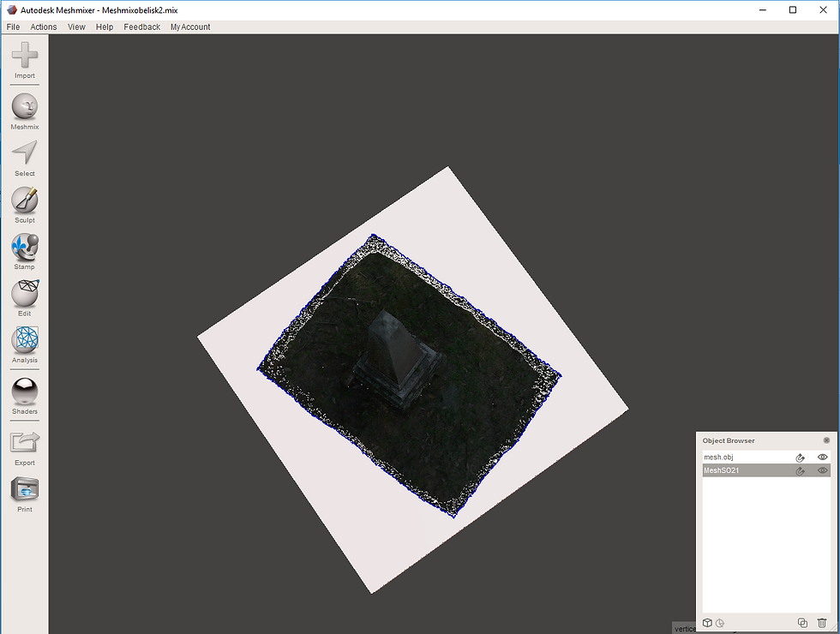Image resolution: width=840 pixels, height=634 pixels.
Task: Open the Print tool
Action: tap(25, 495)
